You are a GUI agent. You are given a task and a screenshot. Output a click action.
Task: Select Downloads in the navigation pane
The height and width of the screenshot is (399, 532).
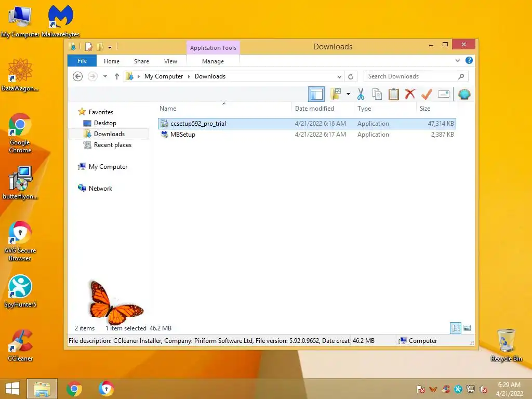109,134
